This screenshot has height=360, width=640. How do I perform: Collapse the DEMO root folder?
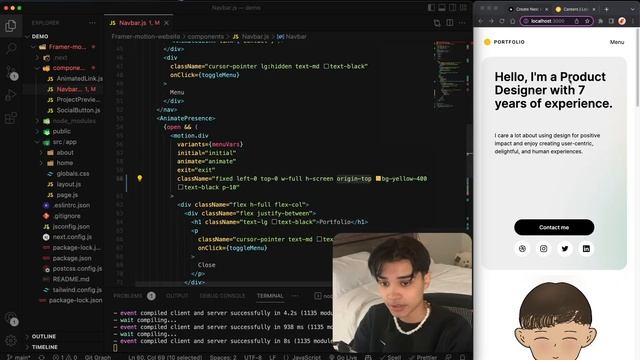(27, 36)
